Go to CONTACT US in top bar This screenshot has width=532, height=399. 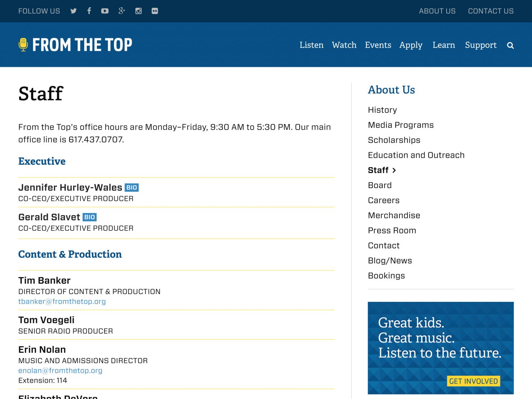tap(491, 11)
